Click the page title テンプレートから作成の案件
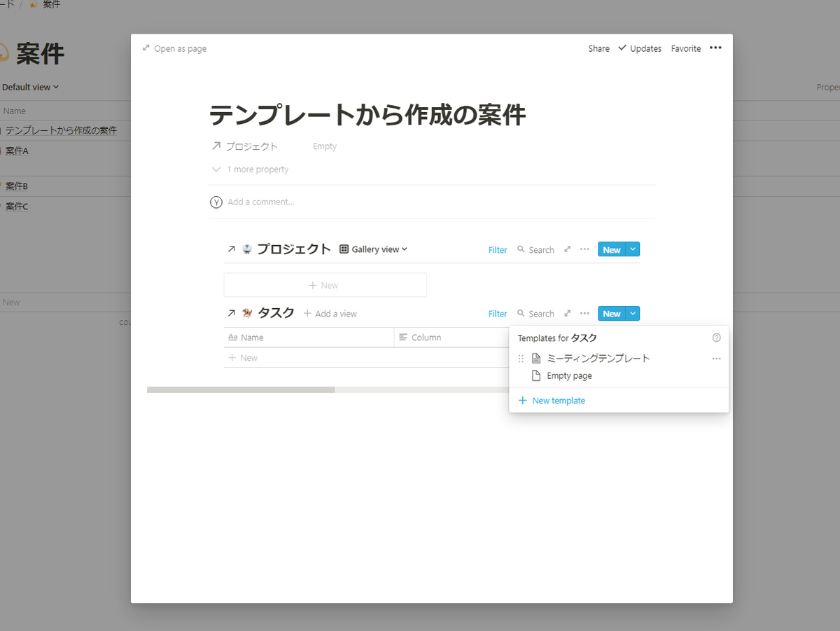Viewport: 840px width, 631px height. tap(367, 114)
